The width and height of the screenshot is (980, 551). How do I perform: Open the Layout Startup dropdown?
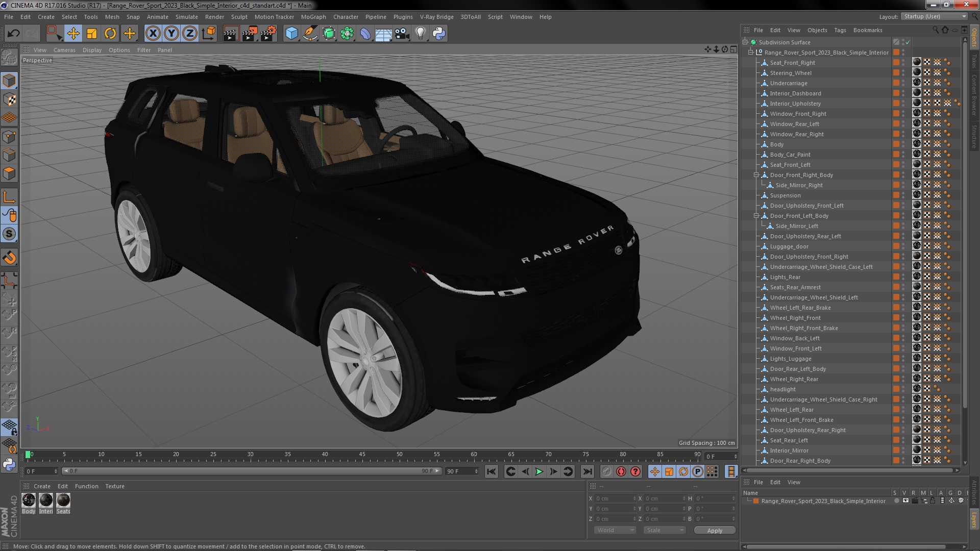tap(935, 16)
